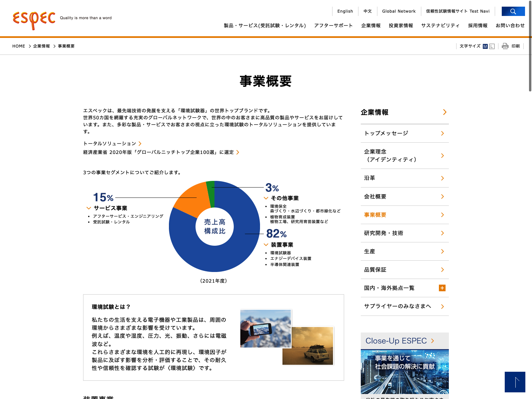This screenshot has width=532, height=399.
Task: Set text size to medium (M)
Action: pos(485,47)
